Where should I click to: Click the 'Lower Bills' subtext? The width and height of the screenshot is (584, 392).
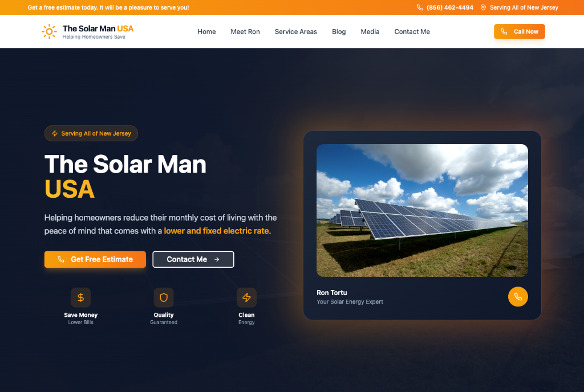[81, 322]
